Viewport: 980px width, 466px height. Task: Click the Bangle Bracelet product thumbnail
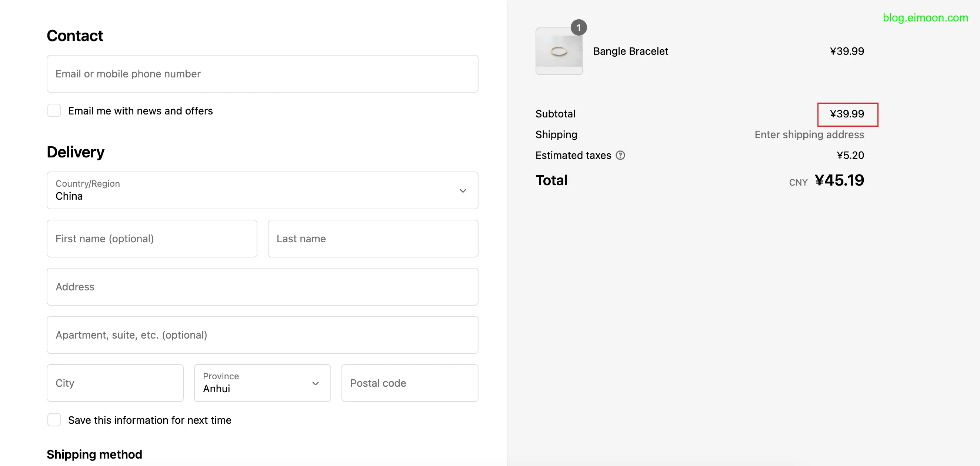pyautogui.click(x=559, y=51)
